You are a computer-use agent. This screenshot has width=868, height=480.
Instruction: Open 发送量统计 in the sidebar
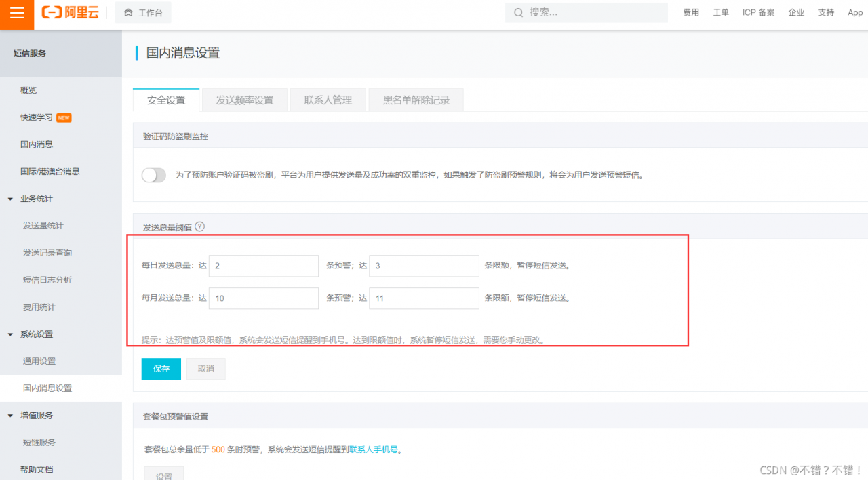[x=43, y=226]
